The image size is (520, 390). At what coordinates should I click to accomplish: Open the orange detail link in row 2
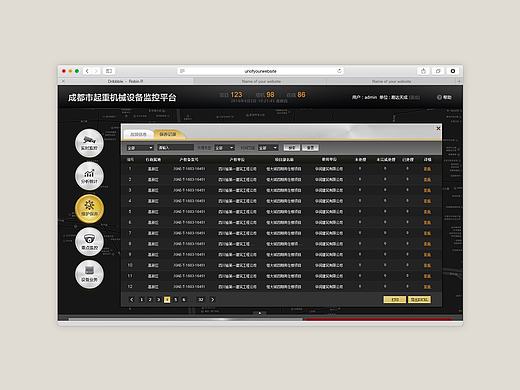[427, 180]
